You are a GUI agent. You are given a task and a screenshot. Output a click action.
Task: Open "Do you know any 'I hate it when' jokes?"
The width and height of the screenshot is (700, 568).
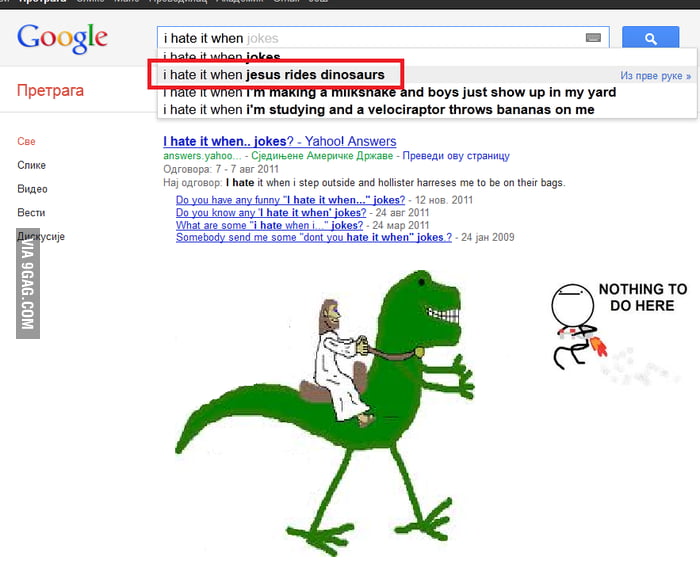271,213
